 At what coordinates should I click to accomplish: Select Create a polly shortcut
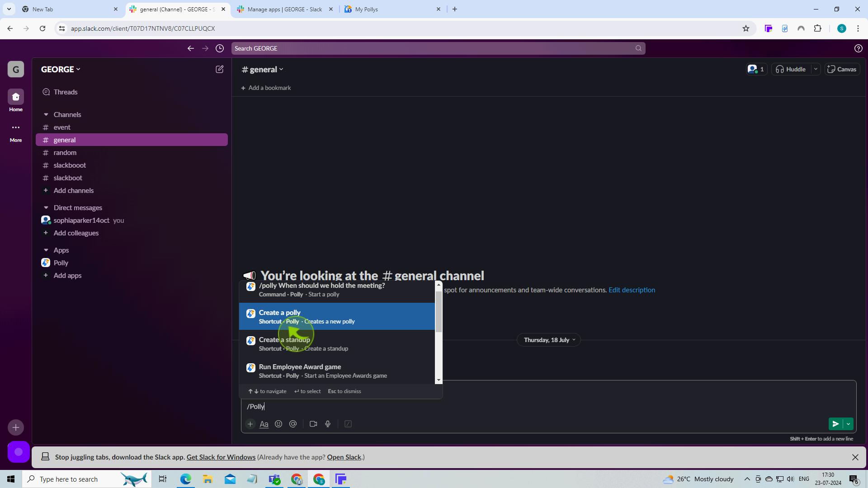pyautogui.click(x=337, y=316)
